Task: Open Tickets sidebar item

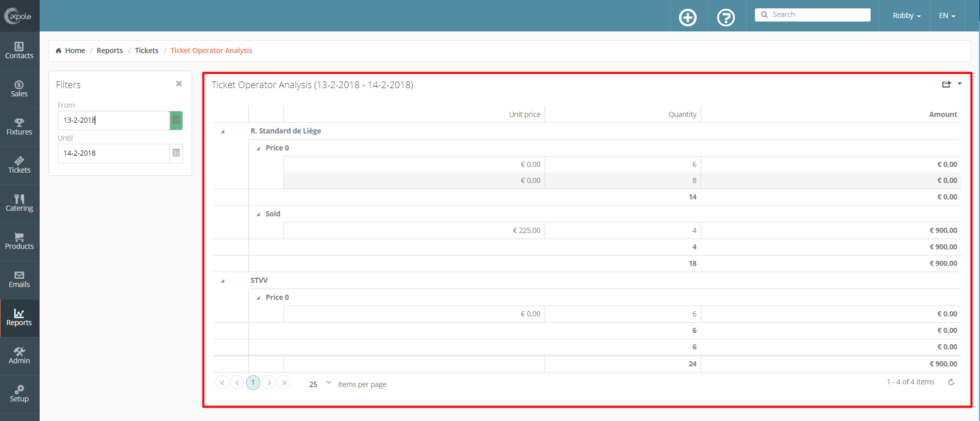Action: click(x=19, y=165)
